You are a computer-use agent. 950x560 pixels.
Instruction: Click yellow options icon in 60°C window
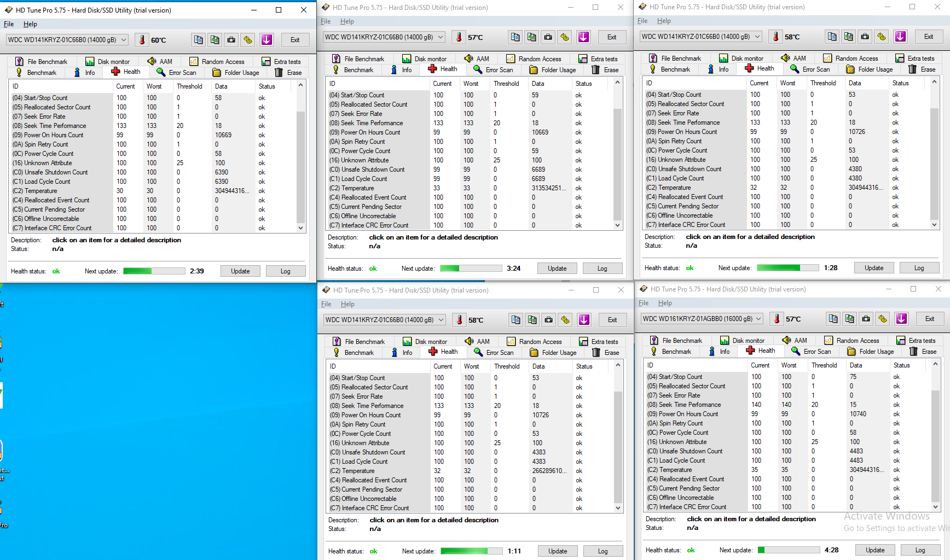pyautogui.click(x=248, y=40)
